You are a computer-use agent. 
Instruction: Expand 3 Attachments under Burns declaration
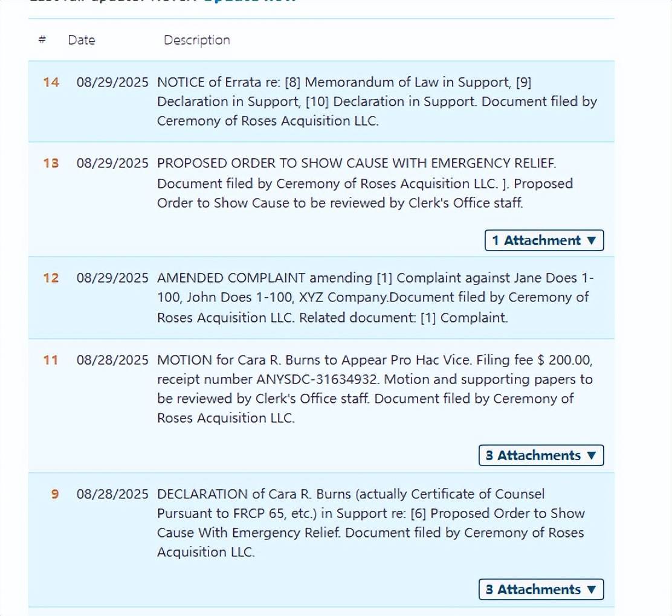click(541, 589)
